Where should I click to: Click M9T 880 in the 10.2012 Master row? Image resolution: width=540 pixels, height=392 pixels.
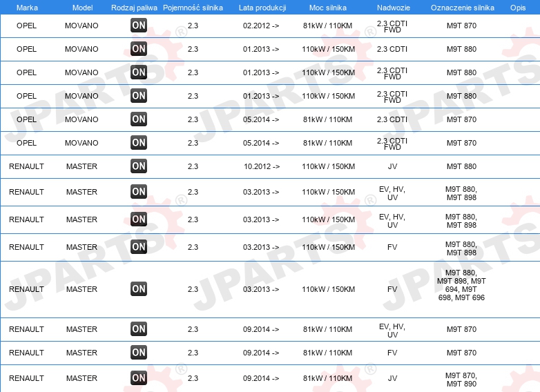(461, 166)
